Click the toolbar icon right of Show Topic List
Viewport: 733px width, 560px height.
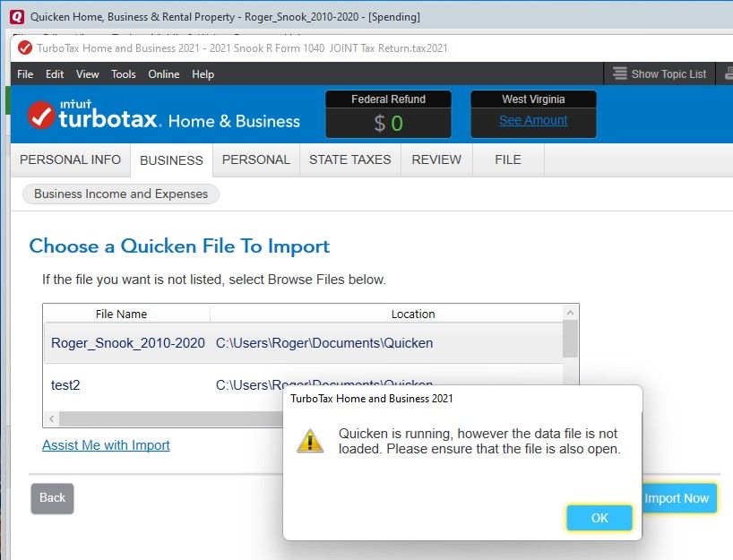(x=729, y=73)
